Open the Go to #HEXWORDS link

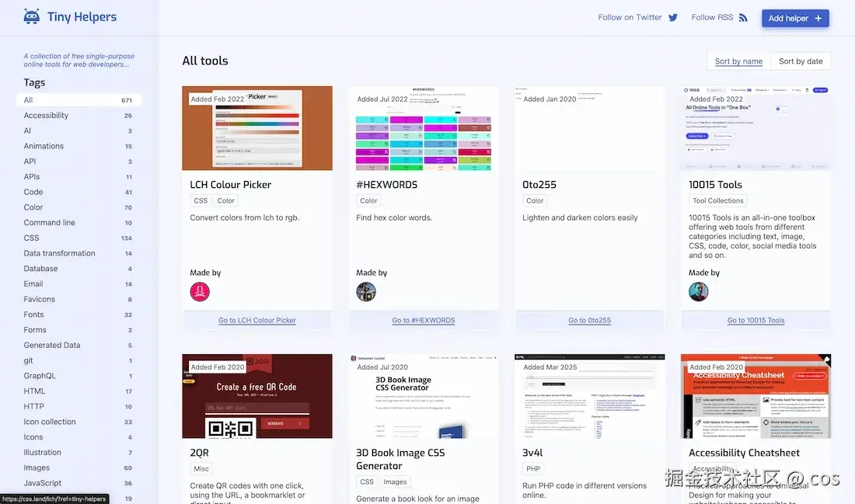click(x=423, y=319)
